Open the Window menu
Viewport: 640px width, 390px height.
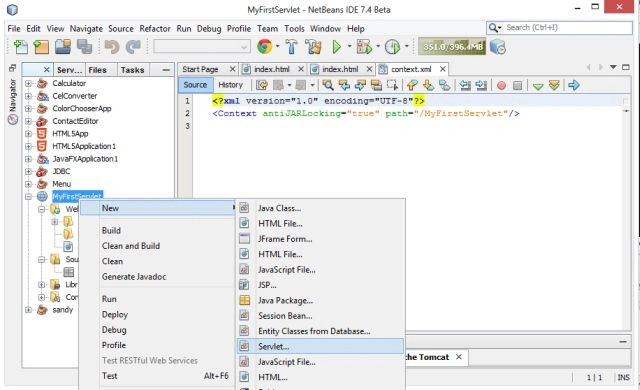pos(325,29)
